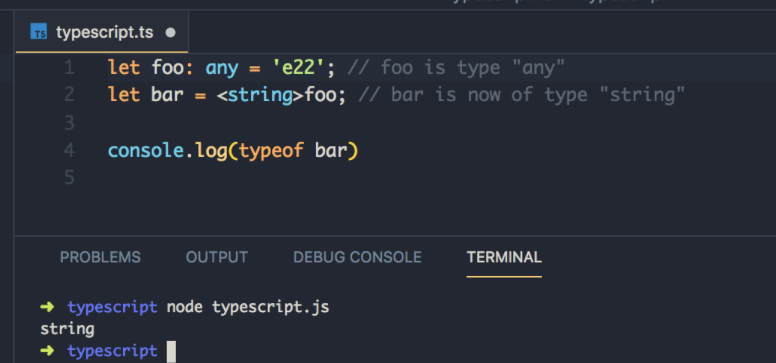776x363 pixels.
Task: Click the console keyword on line 4
Action: (x=146, y=151)
